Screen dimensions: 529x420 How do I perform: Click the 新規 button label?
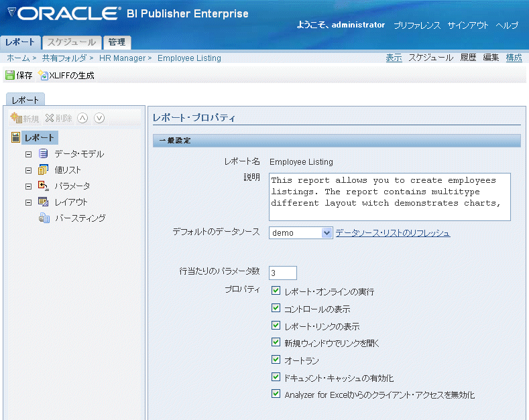31,119
